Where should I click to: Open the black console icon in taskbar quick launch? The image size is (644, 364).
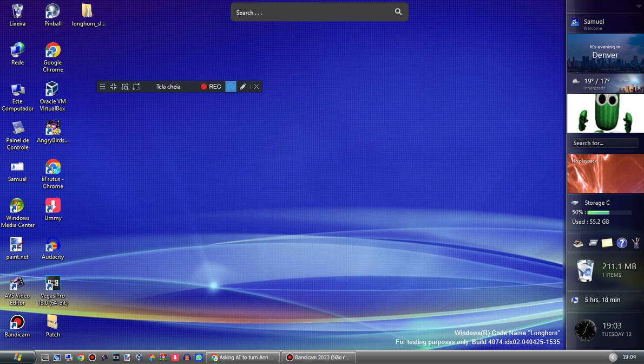45,357
